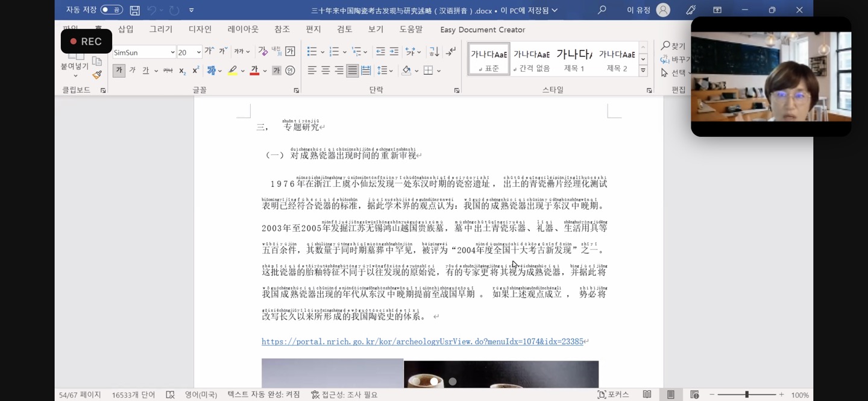Open the 삽입 (Insert) tab
868x401 pixels.
tap(126, 30)
